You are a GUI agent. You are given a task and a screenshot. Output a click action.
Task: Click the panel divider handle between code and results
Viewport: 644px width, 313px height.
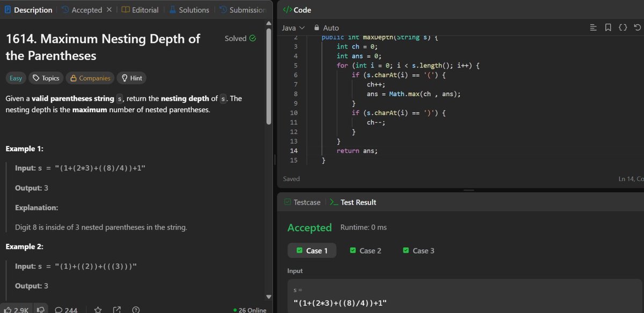pyautogui.click(x=469, y=190)
